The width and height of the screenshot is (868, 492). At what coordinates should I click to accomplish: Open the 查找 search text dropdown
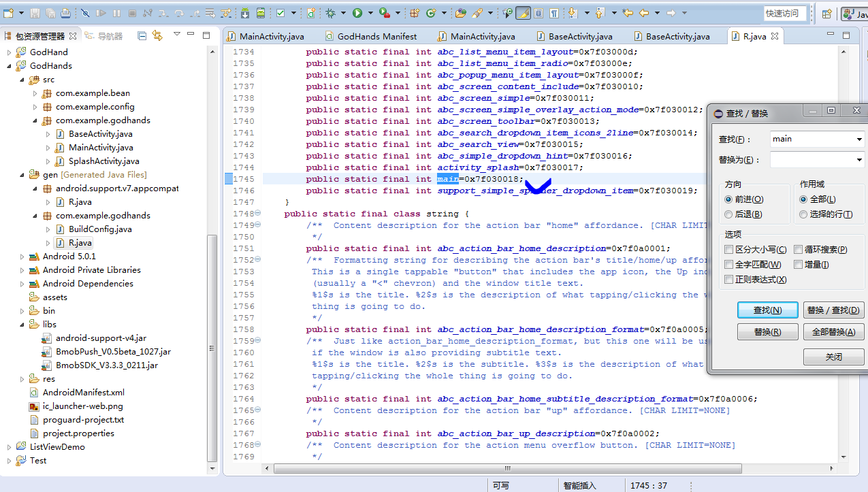[860, 140]
